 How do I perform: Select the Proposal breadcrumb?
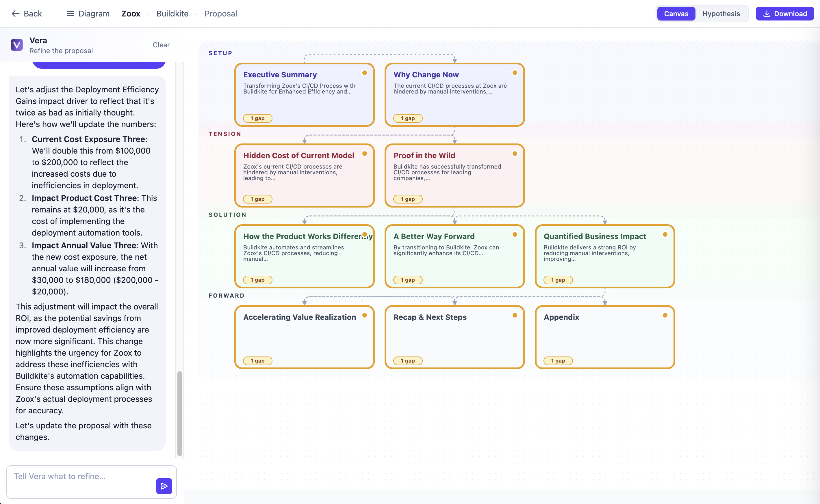[x=221, y=14]
